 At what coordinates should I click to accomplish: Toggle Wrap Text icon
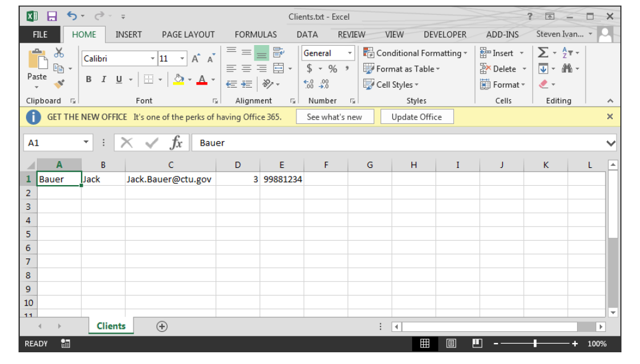pyautogui.click(x=279, y=52)
